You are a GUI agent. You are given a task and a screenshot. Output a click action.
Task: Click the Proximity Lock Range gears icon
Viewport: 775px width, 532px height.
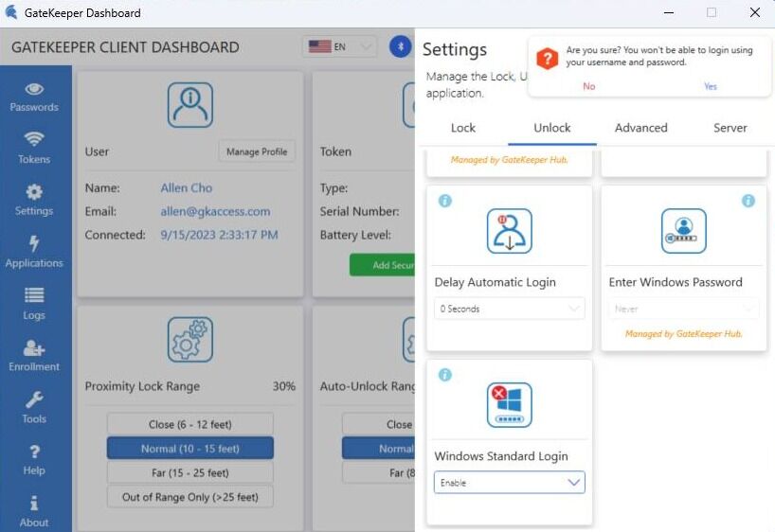pos(190,340)
